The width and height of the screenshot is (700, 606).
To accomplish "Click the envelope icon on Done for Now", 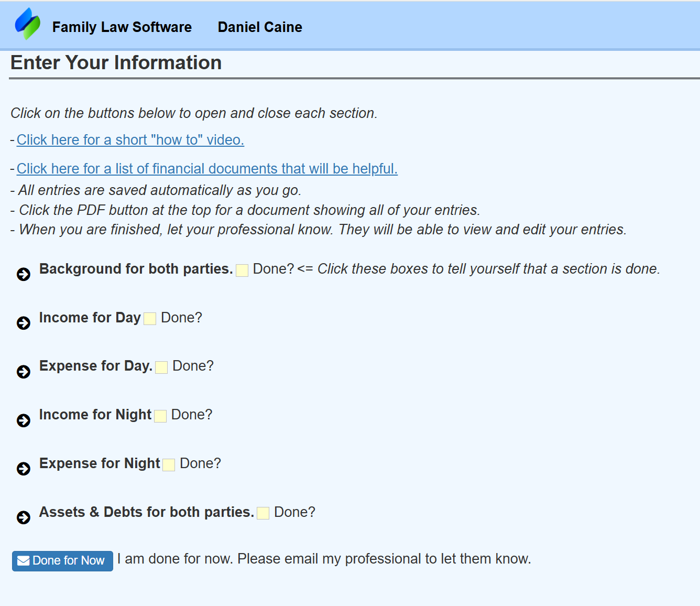I will point(23,560).
